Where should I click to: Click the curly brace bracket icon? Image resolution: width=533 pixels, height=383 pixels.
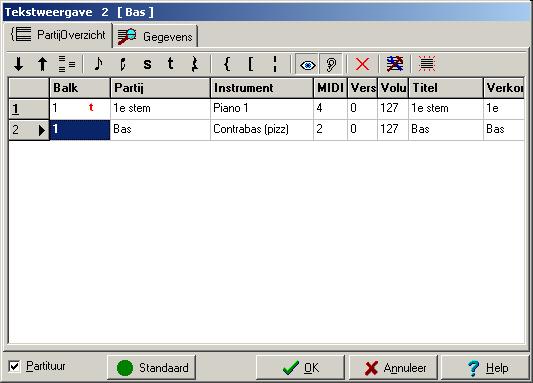[x=227, y=64]
